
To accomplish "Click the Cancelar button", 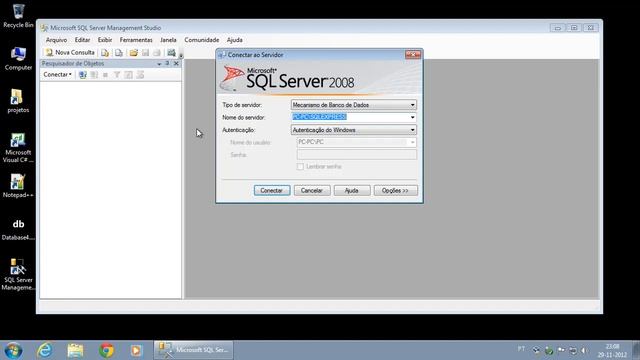I will pyautogui.click(x=312, y=191).
